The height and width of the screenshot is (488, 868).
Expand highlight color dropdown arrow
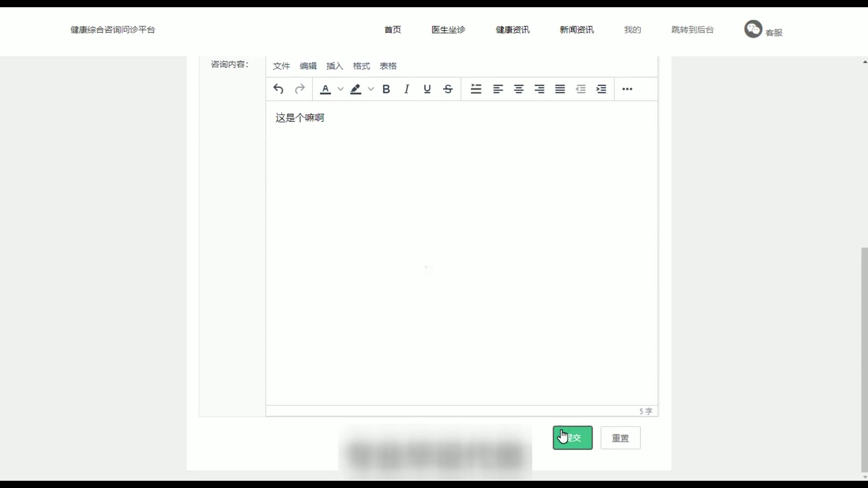tap(371, 89)
